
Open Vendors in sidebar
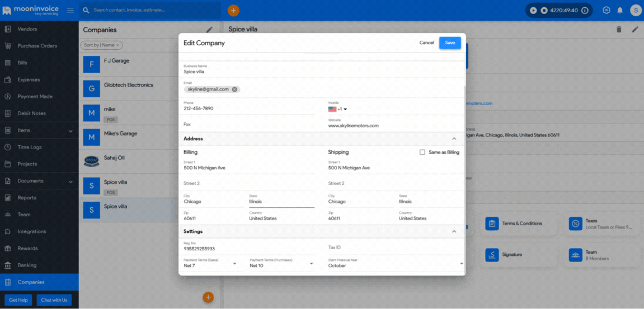[39, 29]
